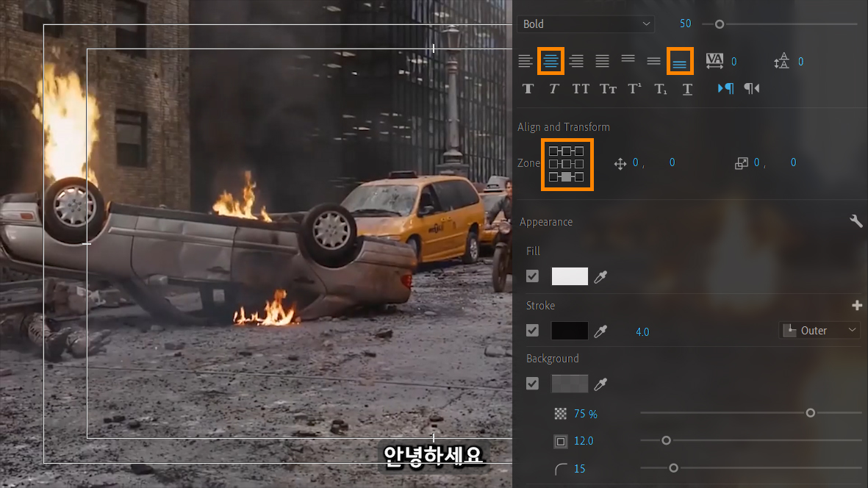Toggle Superscript text style
This screenshot has width=868, height=488.
click(x=634, y=88)
